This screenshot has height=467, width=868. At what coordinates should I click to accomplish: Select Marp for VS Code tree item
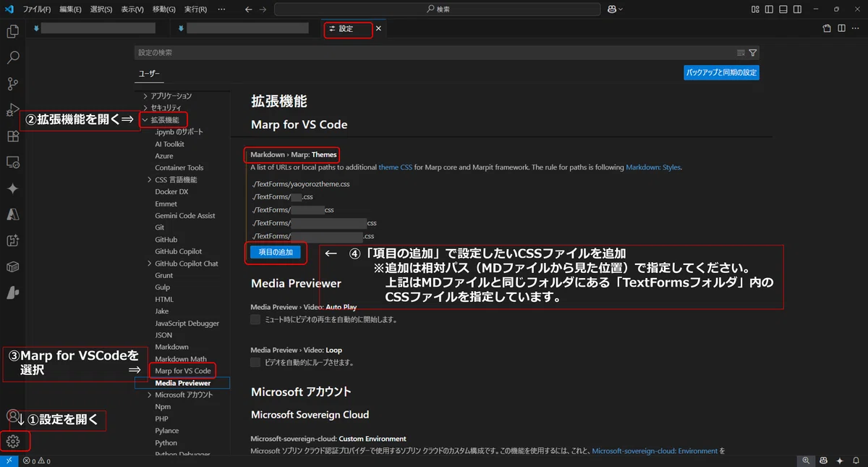point(183,371)
